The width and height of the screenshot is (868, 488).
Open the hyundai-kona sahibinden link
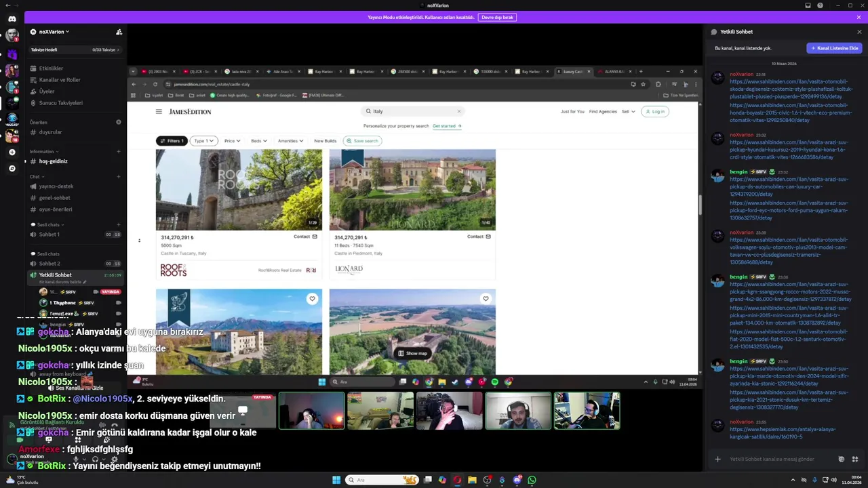tap(789, 150)
